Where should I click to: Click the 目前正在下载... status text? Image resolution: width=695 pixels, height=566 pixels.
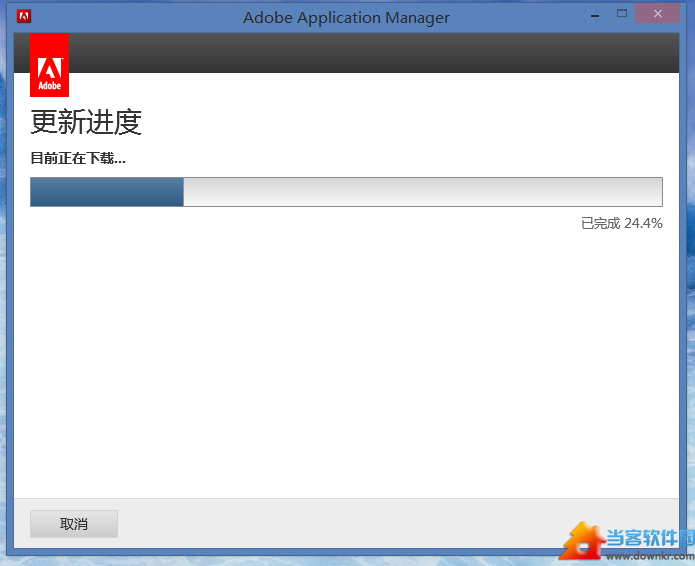(x=78, y=158)
